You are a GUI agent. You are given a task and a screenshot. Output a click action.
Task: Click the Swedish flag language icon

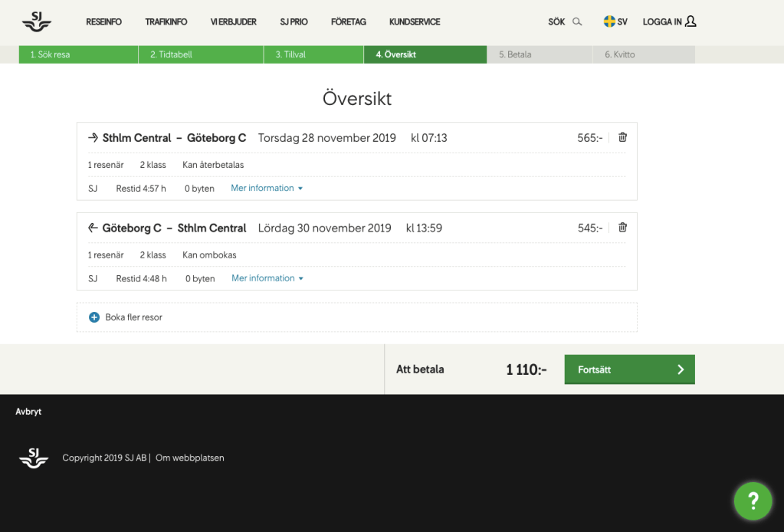(610, 22)
